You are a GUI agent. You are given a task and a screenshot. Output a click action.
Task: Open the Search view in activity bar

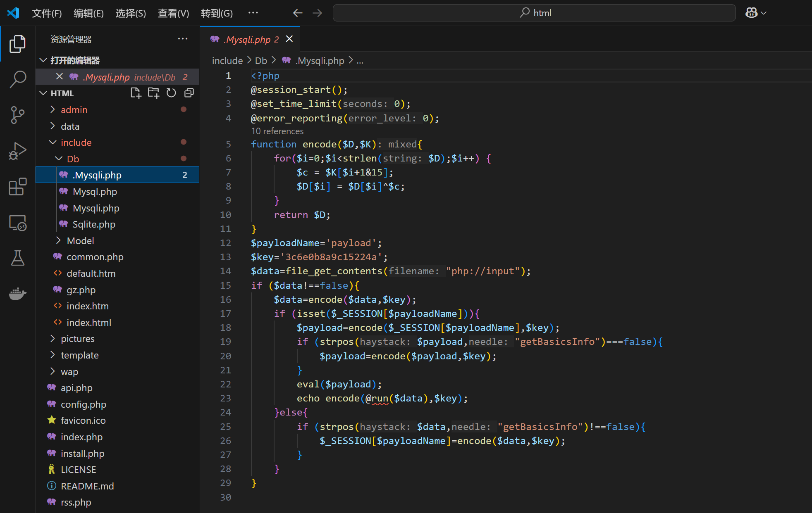pyautogui.click(x=17, y=79)
